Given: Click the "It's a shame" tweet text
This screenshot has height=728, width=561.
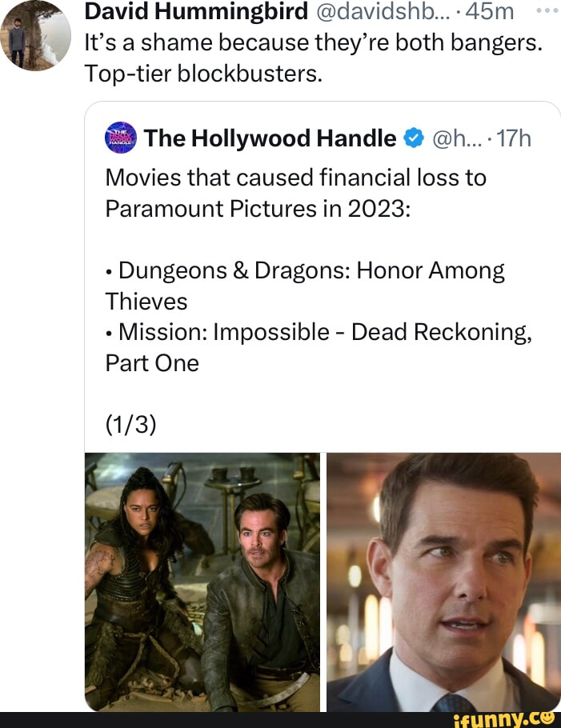Looking at the screenshot, I should point(314,42).
